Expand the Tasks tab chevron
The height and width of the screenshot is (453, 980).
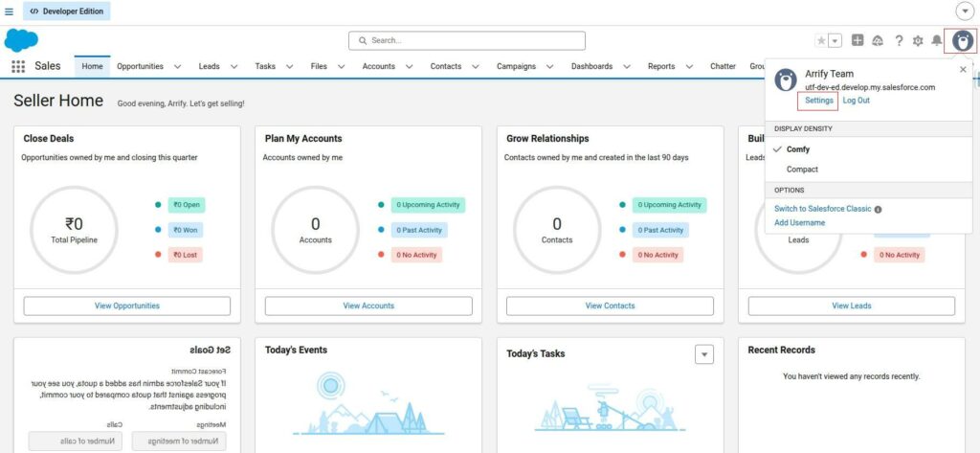tap(289, 66)
